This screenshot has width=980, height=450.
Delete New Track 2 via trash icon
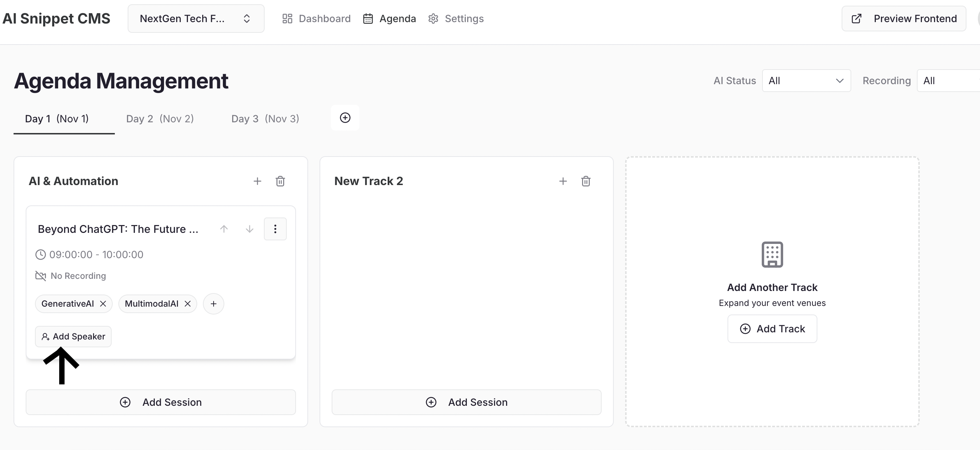(586, 181)
